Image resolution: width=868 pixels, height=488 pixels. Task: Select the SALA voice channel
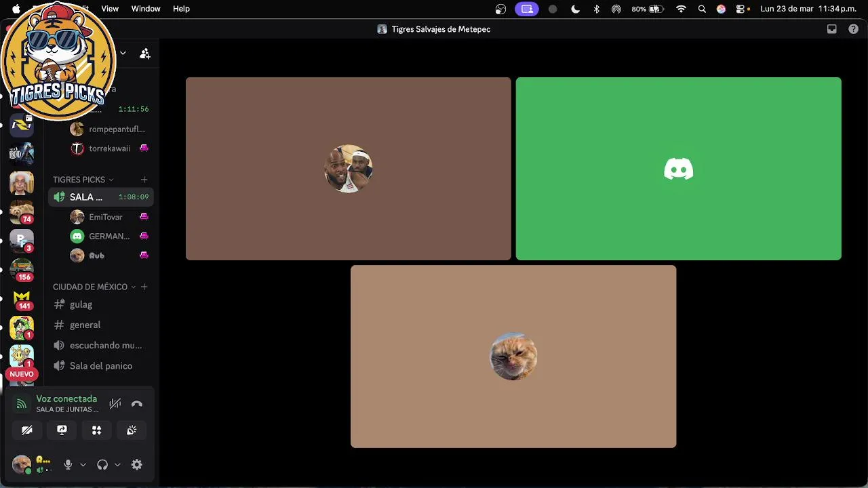[x=101, y=197]
